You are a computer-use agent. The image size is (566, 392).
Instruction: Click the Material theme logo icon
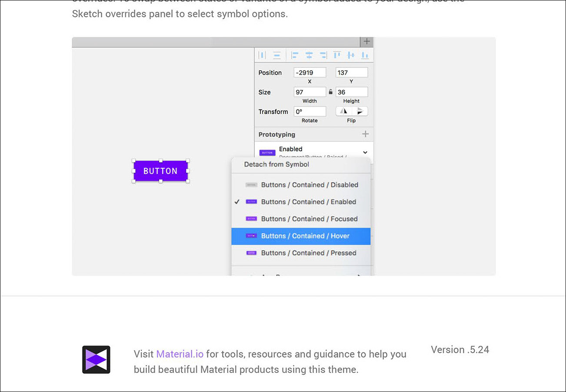pyautogui.click(x=96, y=359)
